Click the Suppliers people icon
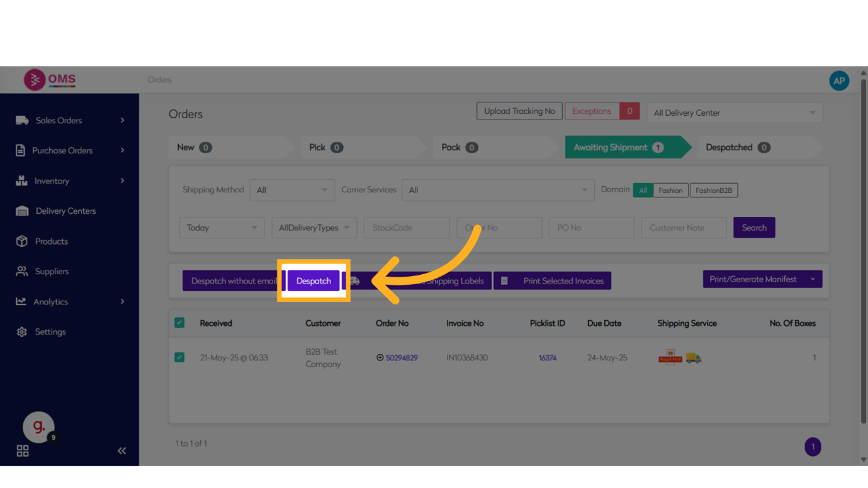The height and width of the screenshot is (488, 868). (22, 272)
